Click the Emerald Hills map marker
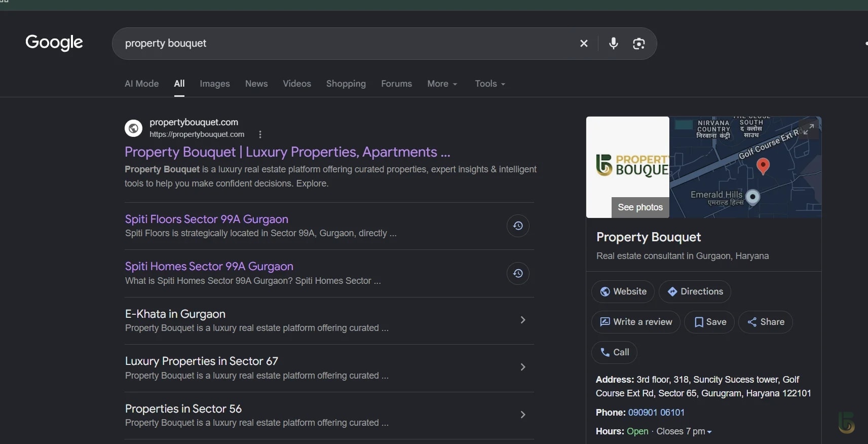The width and height of the screenshot is (868, 444). pyautogui.click(x=753, y=197)
